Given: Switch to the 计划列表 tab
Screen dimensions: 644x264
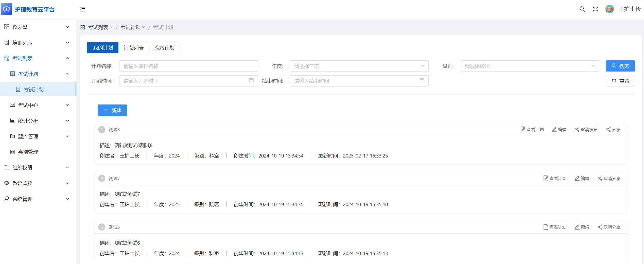Looking at the screenshot, I should tap(134, 48).
